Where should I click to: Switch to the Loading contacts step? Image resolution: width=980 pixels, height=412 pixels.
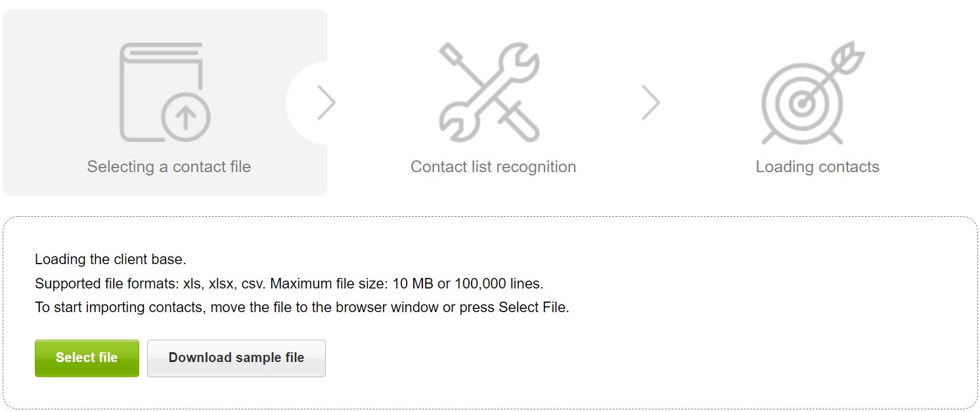pyautogui.click(x=817, y=167)
